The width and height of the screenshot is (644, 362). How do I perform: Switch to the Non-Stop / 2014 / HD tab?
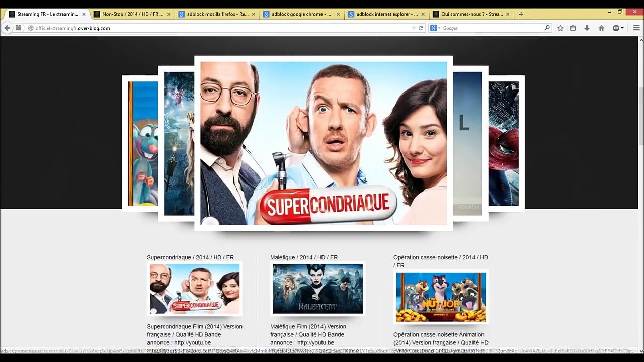point(133,14)
